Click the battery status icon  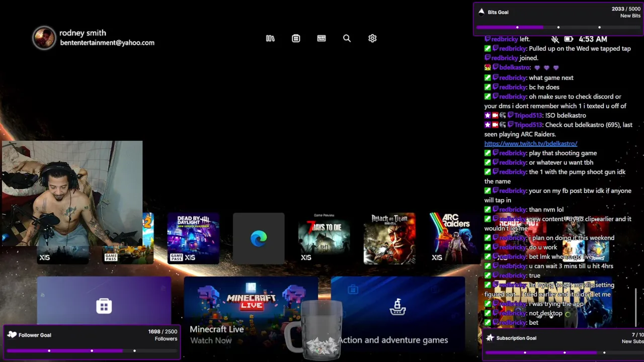tap(569, 39)
